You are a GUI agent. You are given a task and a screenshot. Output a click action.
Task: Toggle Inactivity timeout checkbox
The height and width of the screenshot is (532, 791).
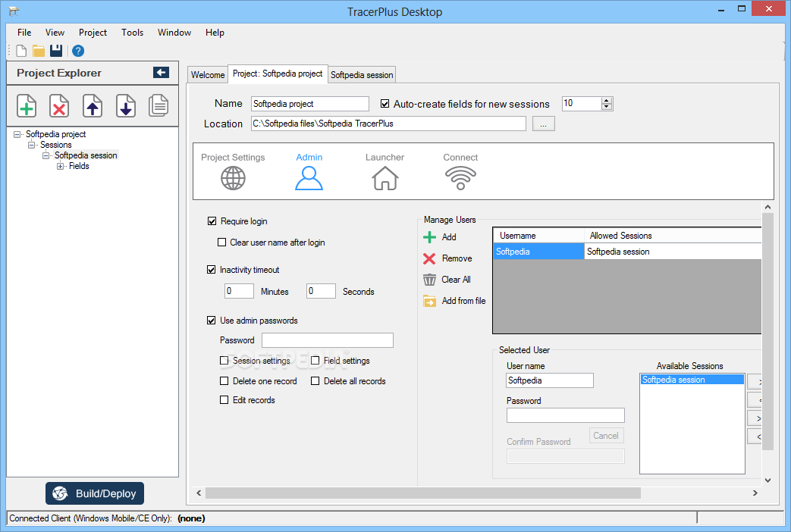click(x=212, y=270)
